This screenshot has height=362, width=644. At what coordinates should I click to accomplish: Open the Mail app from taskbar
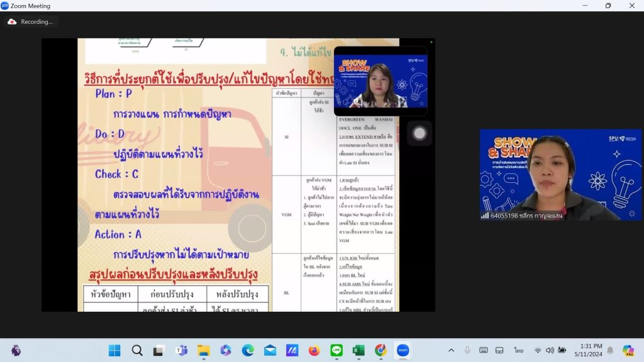(270, 351)
